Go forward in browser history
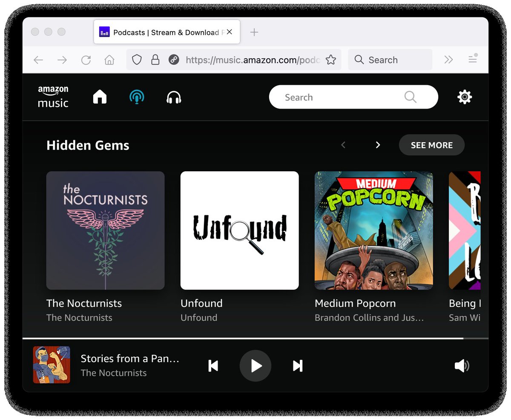The image size is (511, 420). (62, 60)
